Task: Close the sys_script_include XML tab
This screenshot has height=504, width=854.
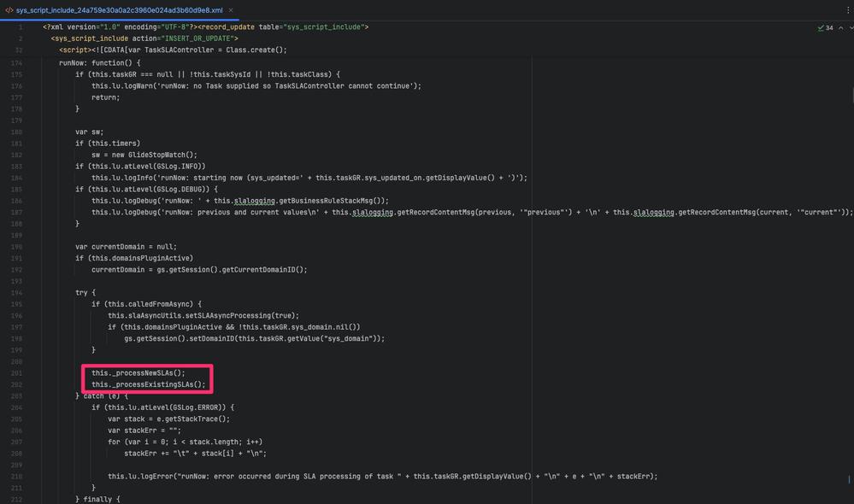Action: coord(230,10)
